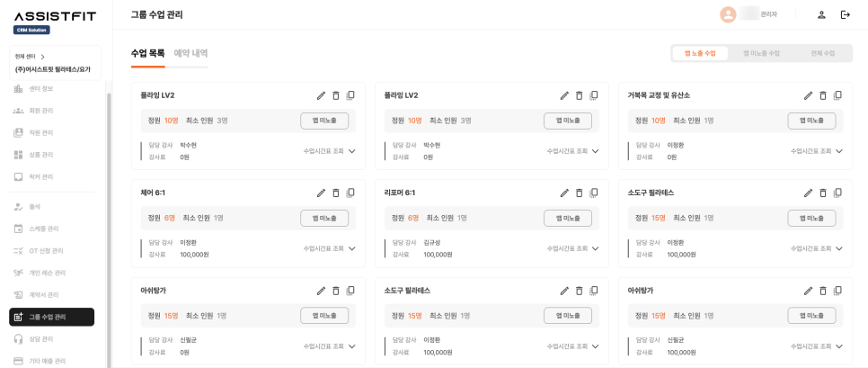Duplicate the 거북목 교정 및 유산소 class
Image resolution: width=868 pixels, height=368 pixels.
point(837,95)
